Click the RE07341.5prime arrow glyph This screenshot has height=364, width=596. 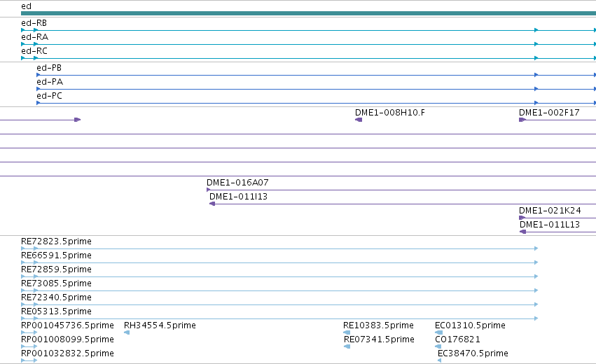tap(347, 346)
